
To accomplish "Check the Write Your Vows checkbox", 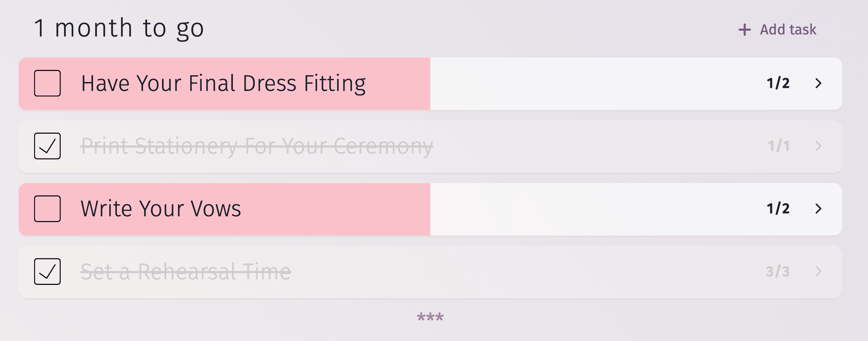I will tap(48, 209).
